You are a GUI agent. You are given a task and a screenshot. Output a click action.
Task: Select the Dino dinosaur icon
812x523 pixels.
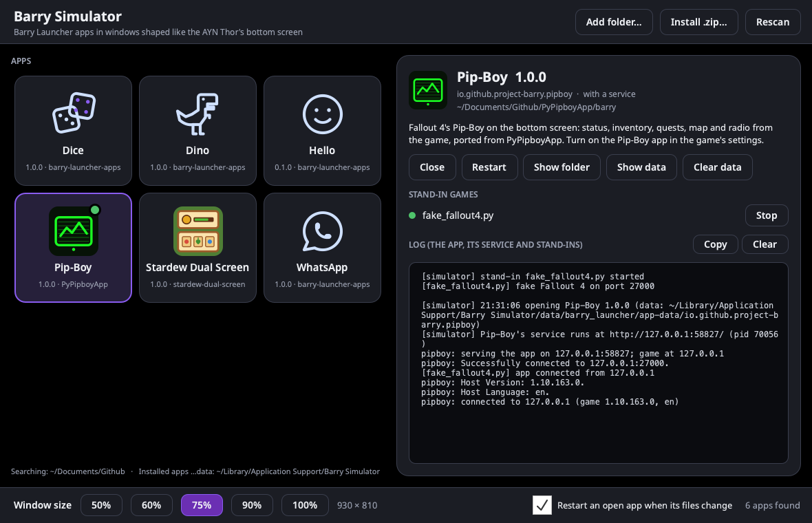coord(197,114)
